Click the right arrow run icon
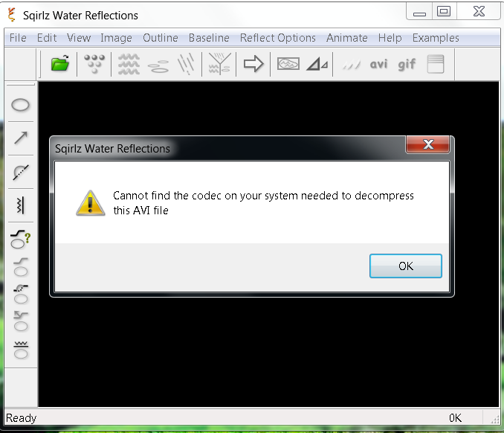 (x=253, y=63)
